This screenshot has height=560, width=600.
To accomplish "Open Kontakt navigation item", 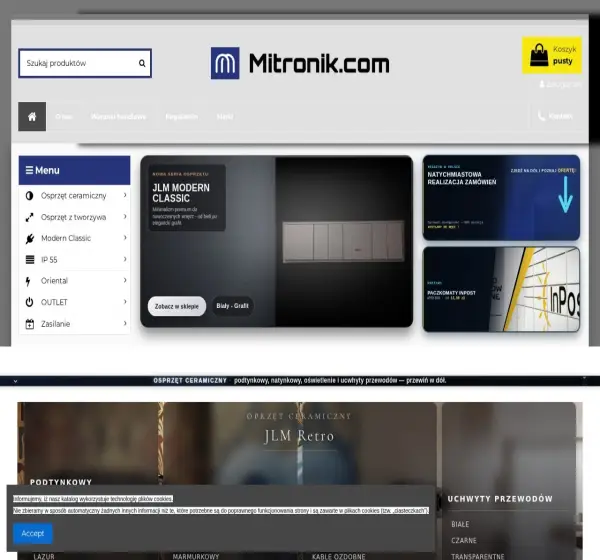I will pyautogui.click(x=555, y=116).
